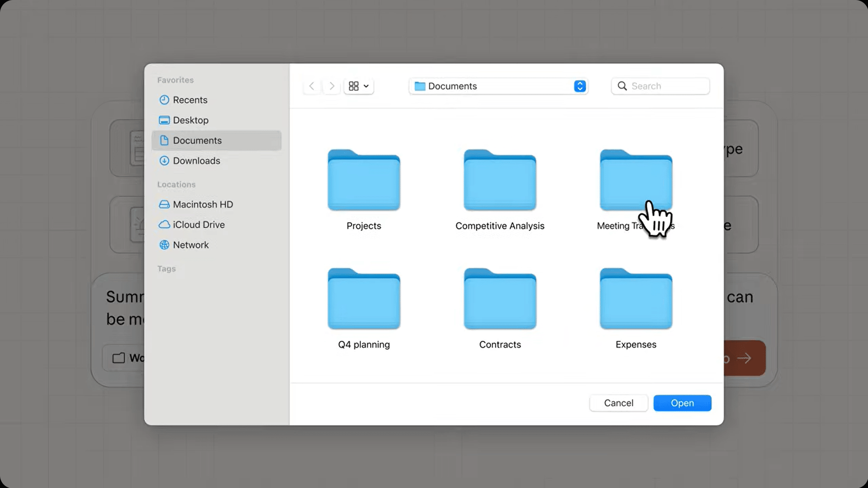The width and height of the screenshot is (868, 488).
Task: Select Network in Locations
Action: point(190,245)
